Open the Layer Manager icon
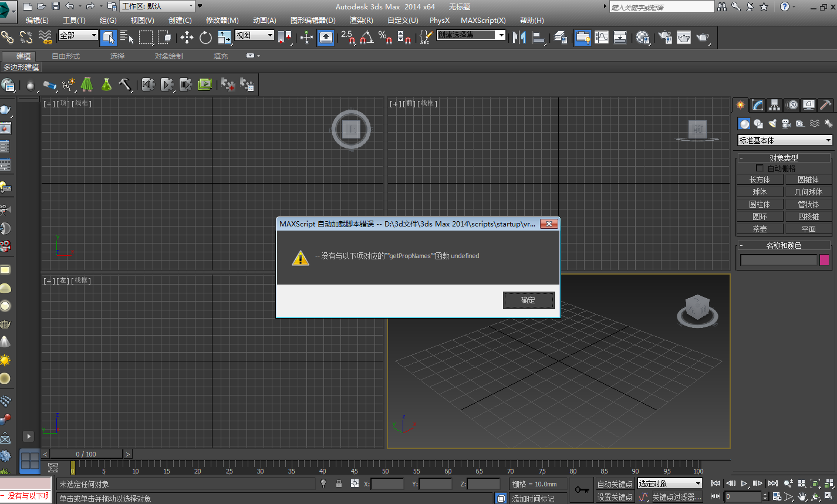This screenshot has height=504, width=837. pyautogui.click(x=561, y=38)
